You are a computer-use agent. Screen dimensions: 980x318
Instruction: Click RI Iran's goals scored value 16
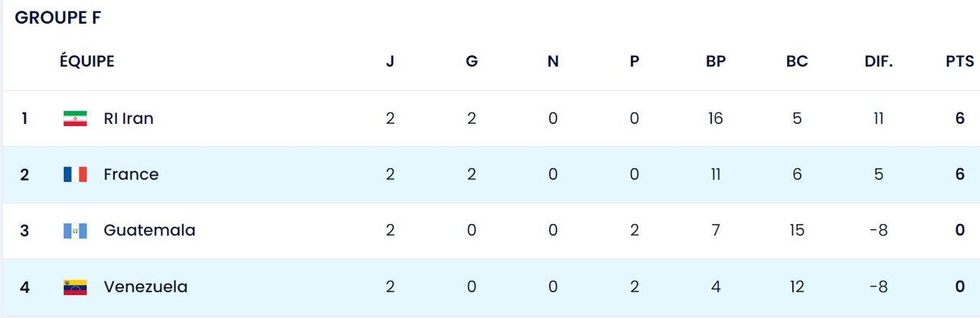[x=716, y=118]
